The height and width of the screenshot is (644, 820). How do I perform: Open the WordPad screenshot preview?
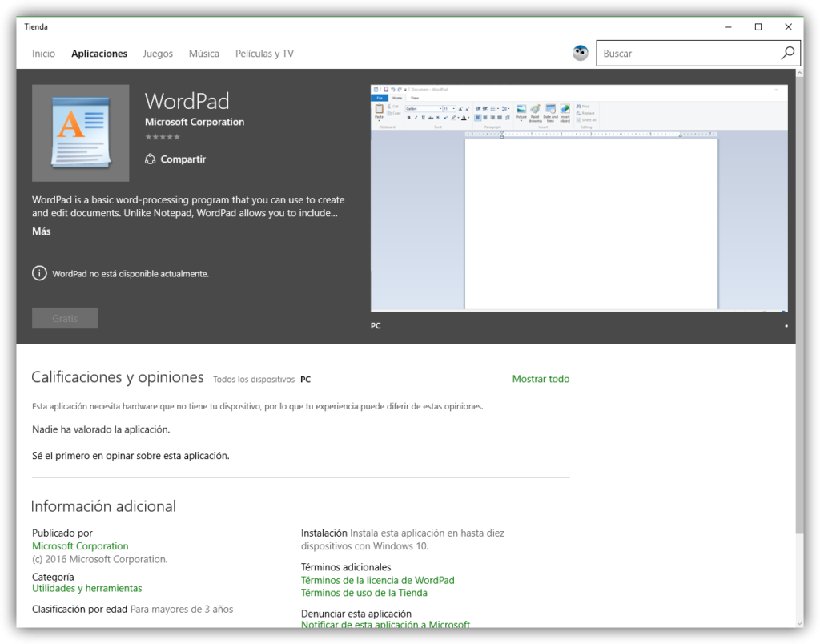click(x=579, y=199)
